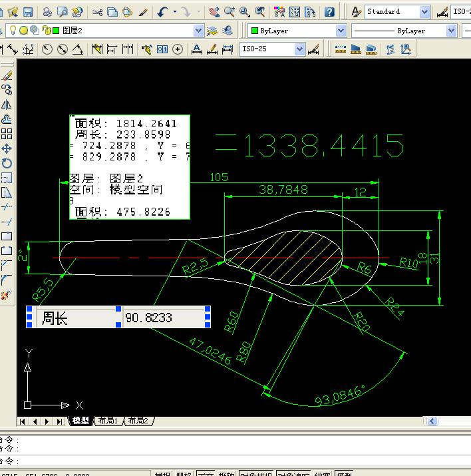Click Zoom Previous icon
471x476 pixels.
click(x=259, y=12)
